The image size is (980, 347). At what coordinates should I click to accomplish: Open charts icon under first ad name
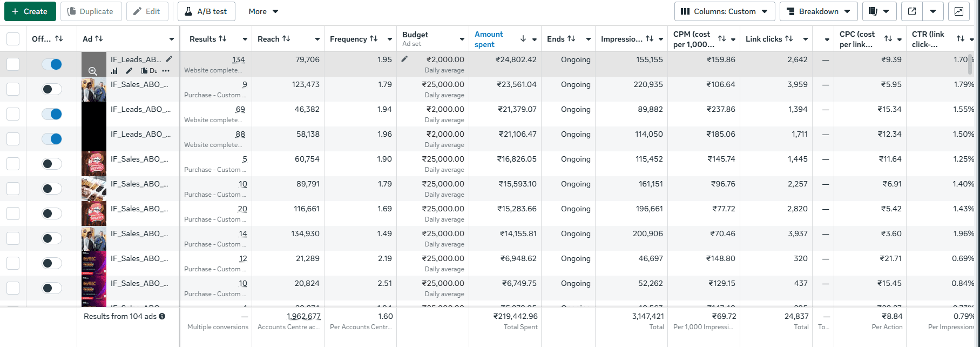tap(114, 71)
